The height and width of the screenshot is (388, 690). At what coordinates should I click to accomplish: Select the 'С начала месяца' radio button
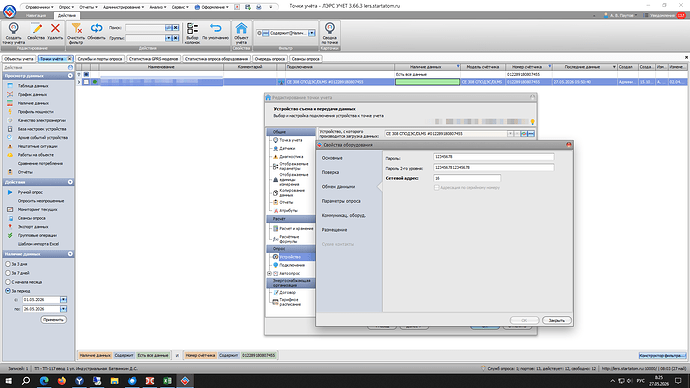coord(8,282)
